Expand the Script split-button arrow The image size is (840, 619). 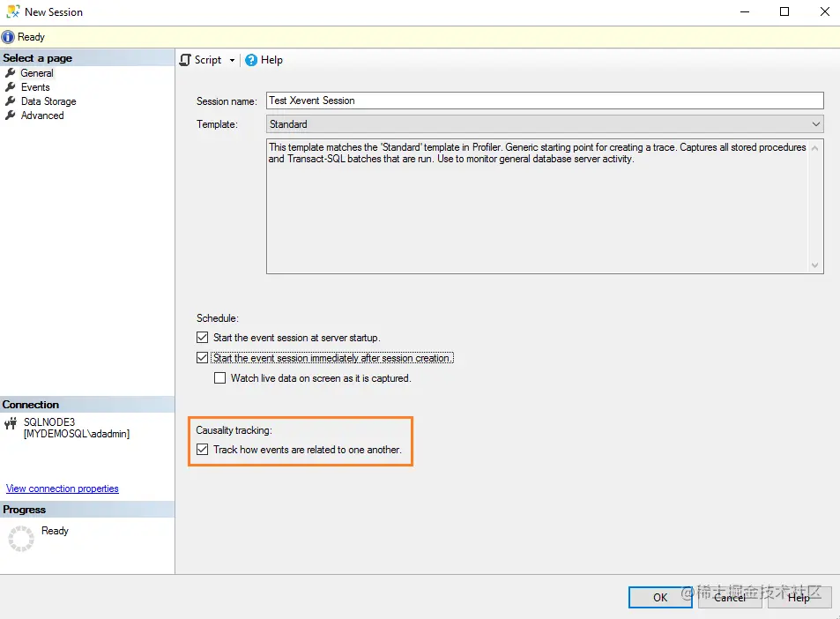[233, 59]
